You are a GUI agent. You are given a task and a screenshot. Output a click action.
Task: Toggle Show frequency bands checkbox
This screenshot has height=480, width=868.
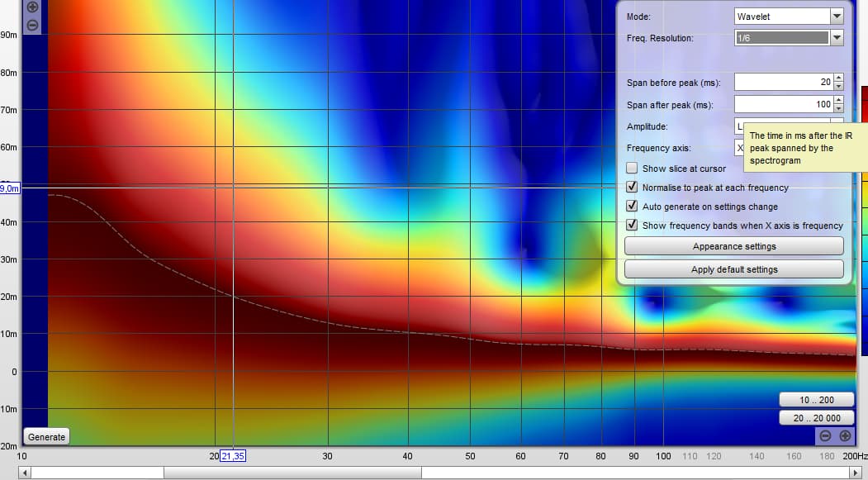633,226
